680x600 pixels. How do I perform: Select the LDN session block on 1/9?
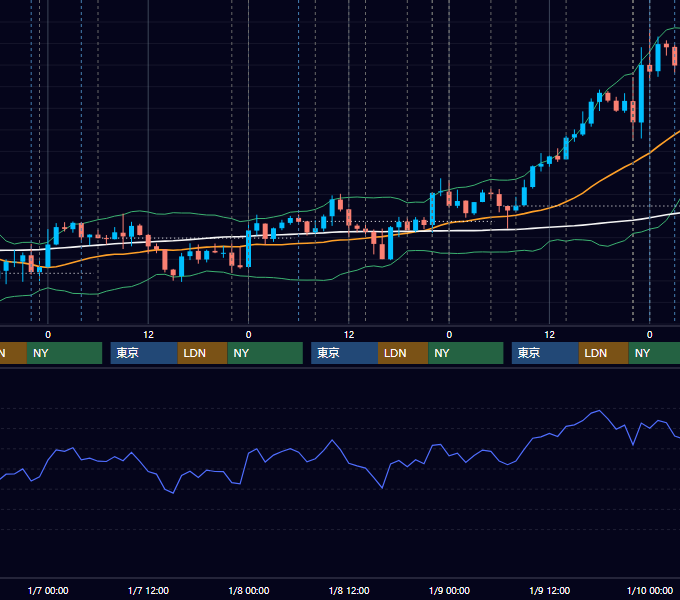pyautogui.click(x=604, y=353)
